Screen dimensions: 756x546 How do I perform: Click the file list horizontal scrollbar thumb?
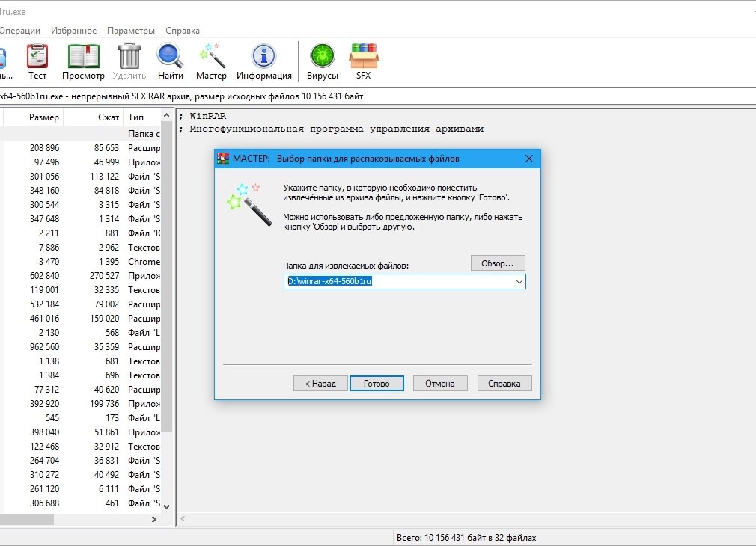[27, 519]
